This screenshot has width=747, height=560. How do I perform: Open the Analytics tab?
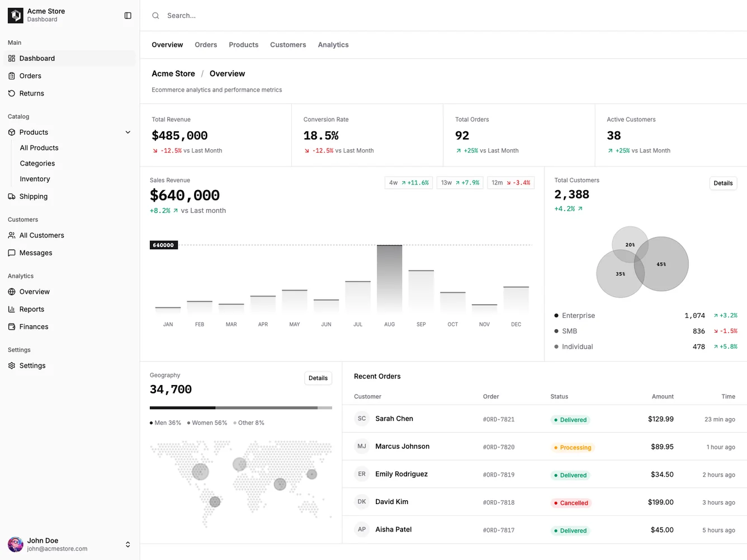(x=333, y=45)
